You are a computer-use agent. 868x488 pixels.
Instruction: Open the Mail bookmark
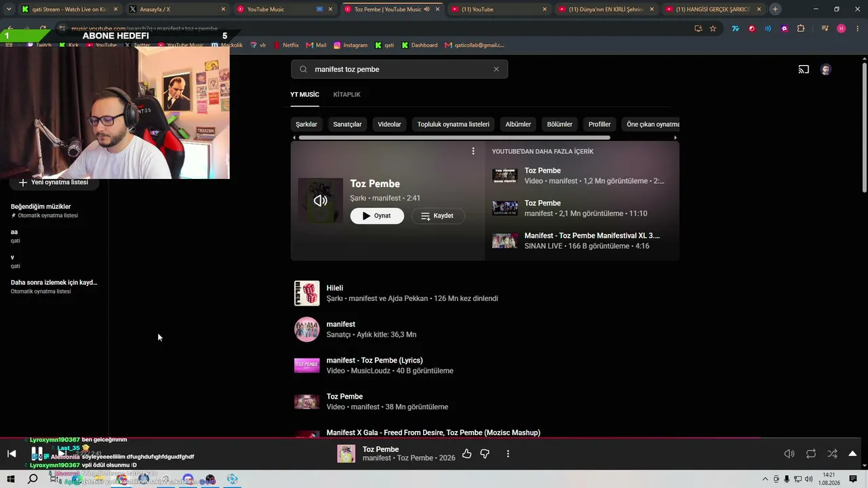pos(316,45)
